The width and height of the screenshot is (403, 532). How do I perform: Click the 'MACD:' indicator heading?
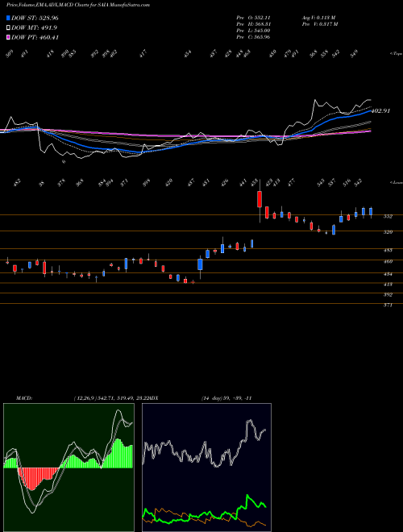(x=24, y=397)
